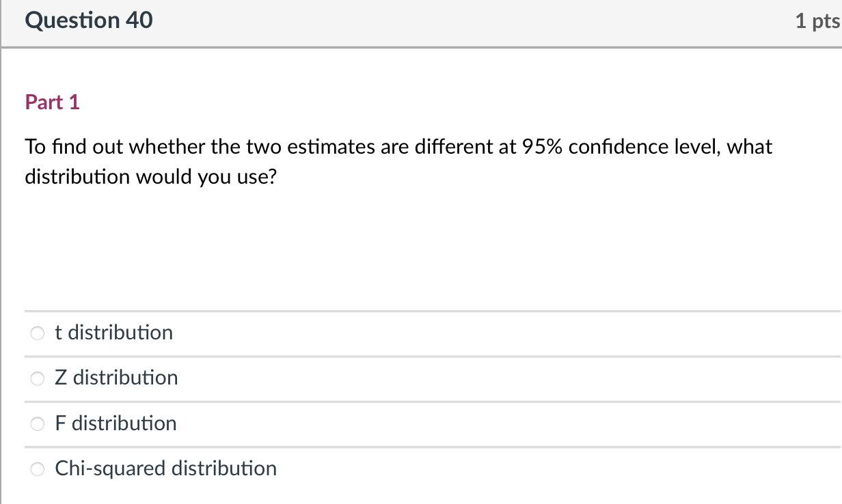Click the word 'distribution' beside the F option
The height and width of the screenshot is (504, 842).
click(x=124, y=423)
